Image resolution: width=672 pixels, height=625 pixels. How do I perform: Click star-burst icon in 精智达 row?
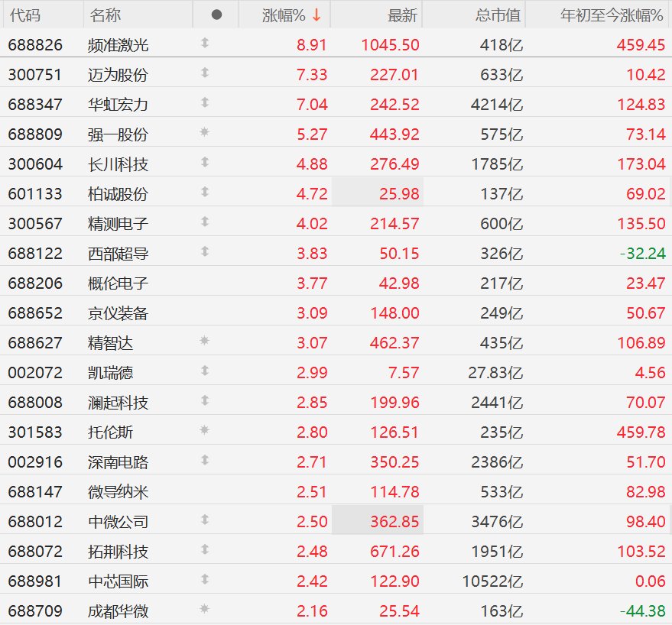205,341
